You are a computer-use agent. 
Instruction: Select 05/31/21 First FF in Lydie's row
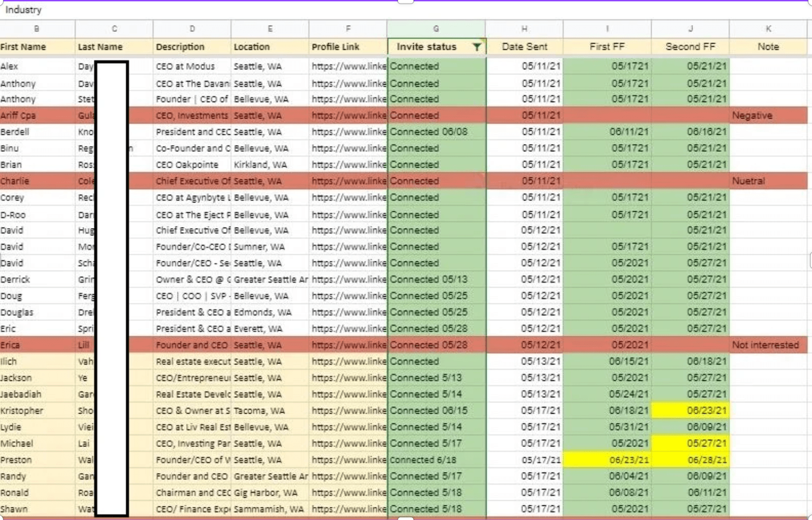tap(607, 427)
